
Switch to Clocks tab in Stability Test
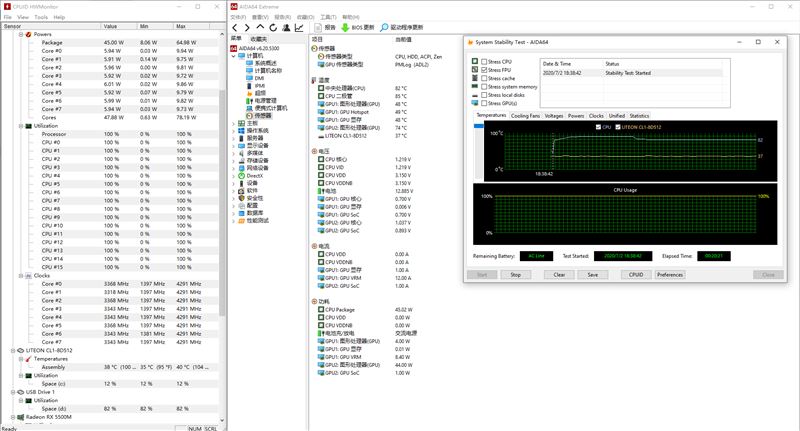596,116
